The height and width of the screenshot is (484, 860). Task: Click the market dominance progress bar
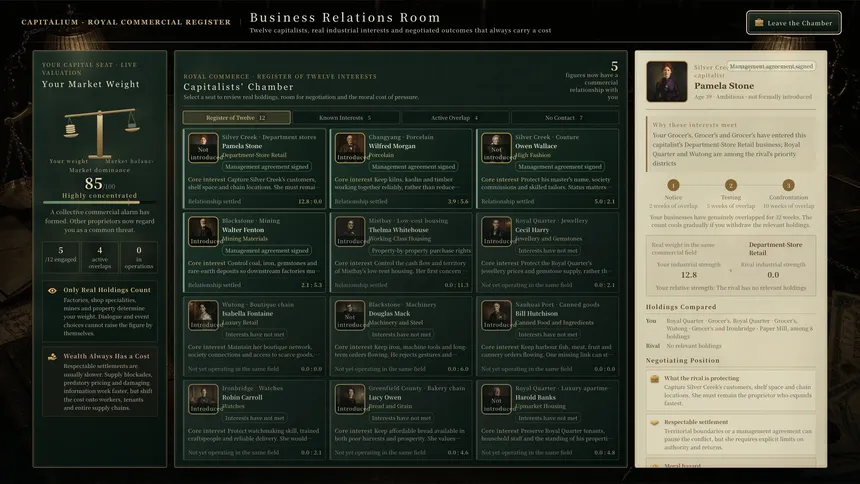point(99,202)
